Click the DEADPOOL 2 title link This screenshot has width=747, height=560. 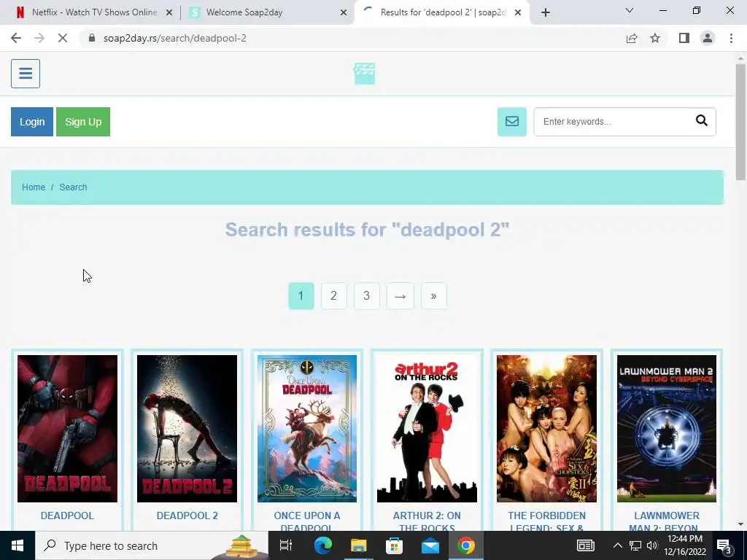tap(187, 516)
